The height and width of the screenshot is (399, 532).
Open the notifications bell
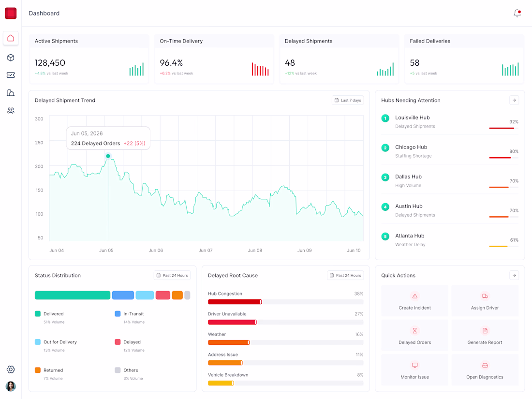[x=517, y=13]
